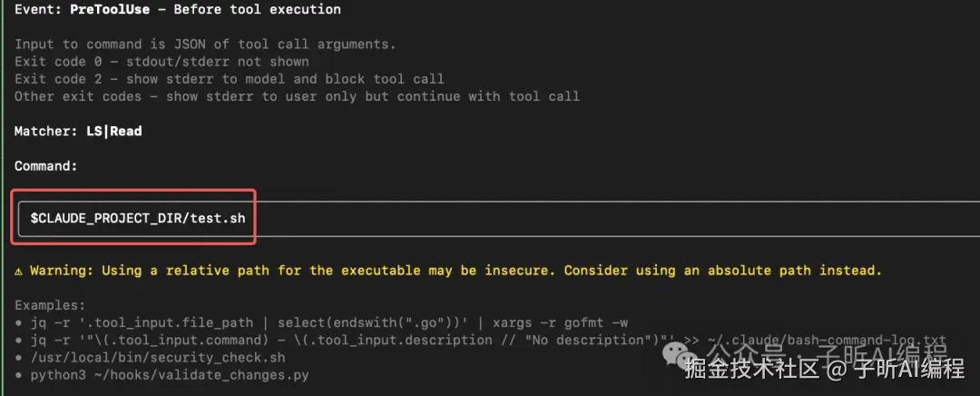Click the Command: label
Viewport: 980px width, 396px height.
coord(46,166)
